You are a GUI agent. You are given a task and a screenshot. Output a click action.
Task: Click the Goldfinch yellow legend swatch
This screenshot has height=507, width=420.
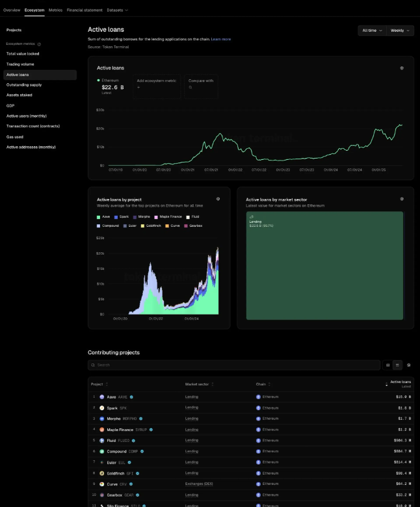(142, 226)
